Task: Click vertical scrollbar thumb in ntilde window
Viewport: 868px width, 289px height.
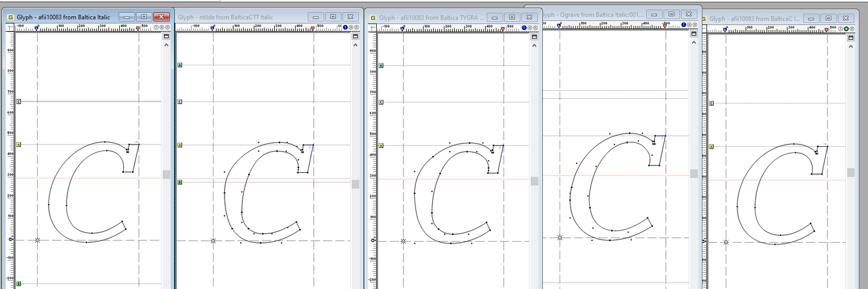Action: [x=355, y=184]
